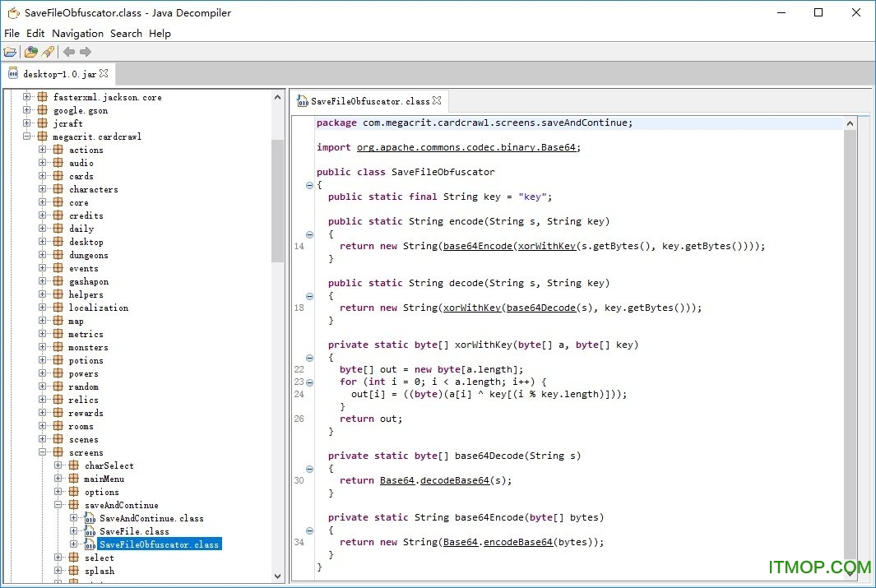876x588 pixels.
Task: Fold the decode method code block
Action: (309, 296)
